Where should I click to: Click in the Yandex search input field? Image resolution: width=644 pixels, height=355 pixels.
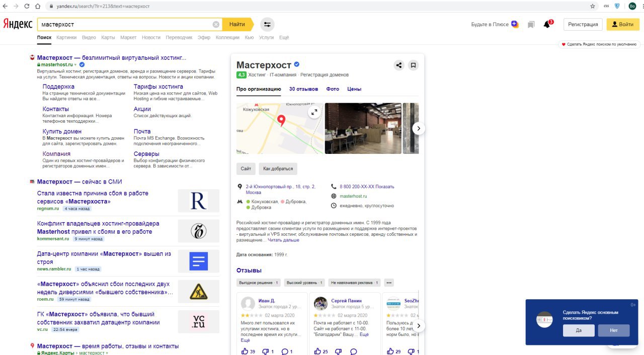coord(126,24)
